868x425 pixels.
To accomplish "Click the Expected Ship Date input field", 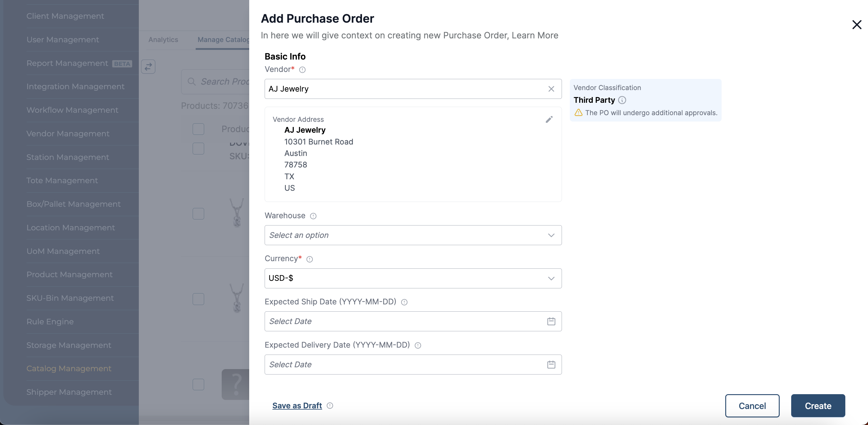I will (404, 321).
